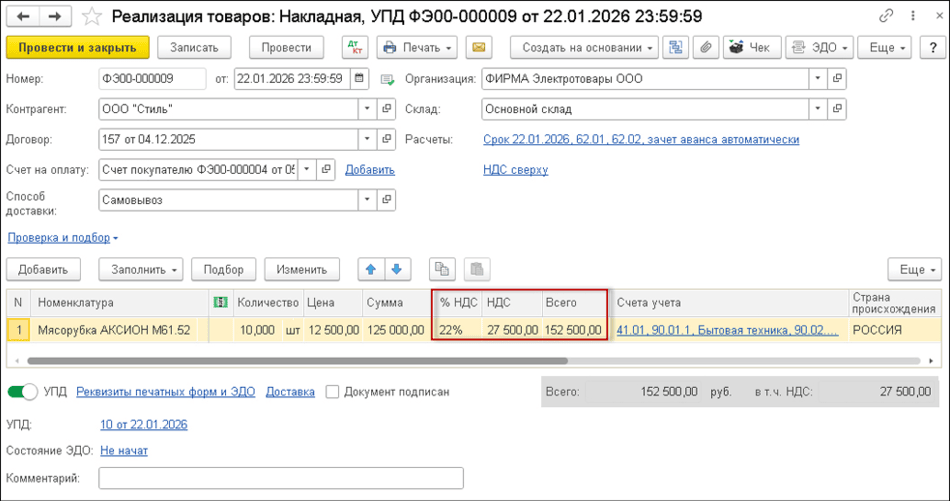Open the calendar picker next to date
This screenshot has height=501, width=950.
[x=359, y=79]
